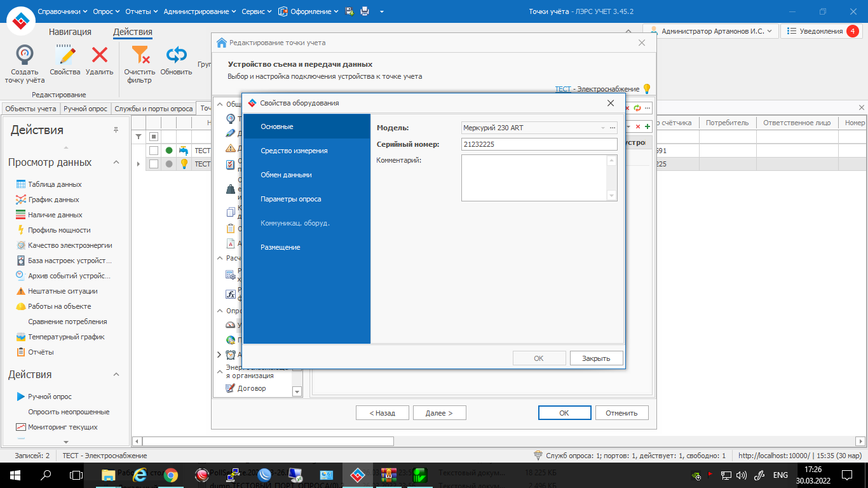Click the Далее > button

pyautogui.click(x=440, y=412)
